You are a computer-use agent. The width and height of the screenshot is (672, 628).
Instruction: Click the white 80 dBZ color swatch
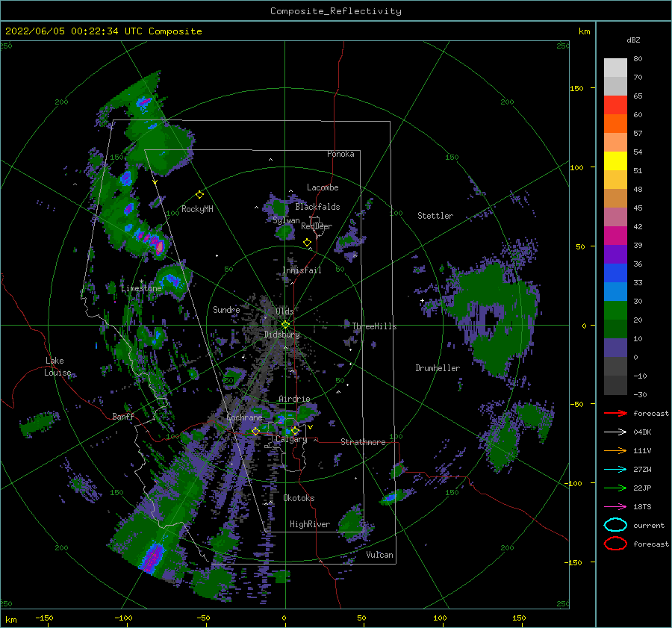(615, 68)
